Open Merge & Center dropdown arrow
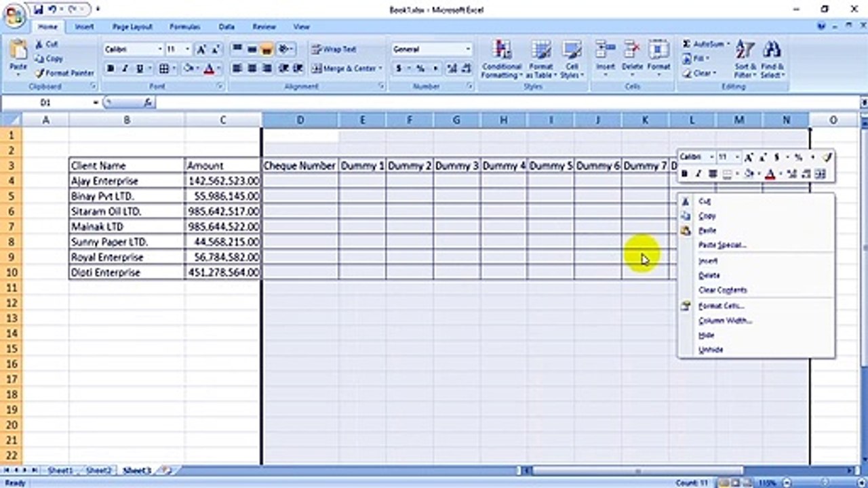The image size is (868, 488). pos(380,68)
